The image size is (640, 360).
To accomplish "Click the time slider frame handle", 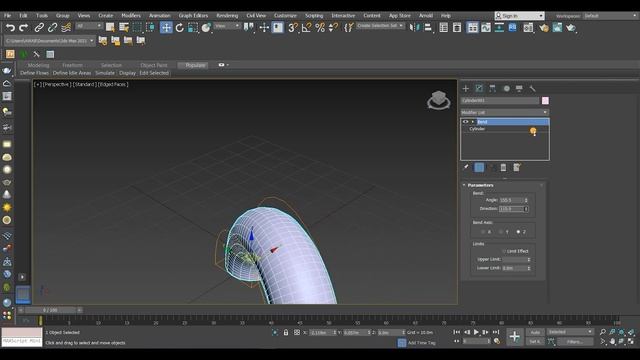I will point(50,310).
